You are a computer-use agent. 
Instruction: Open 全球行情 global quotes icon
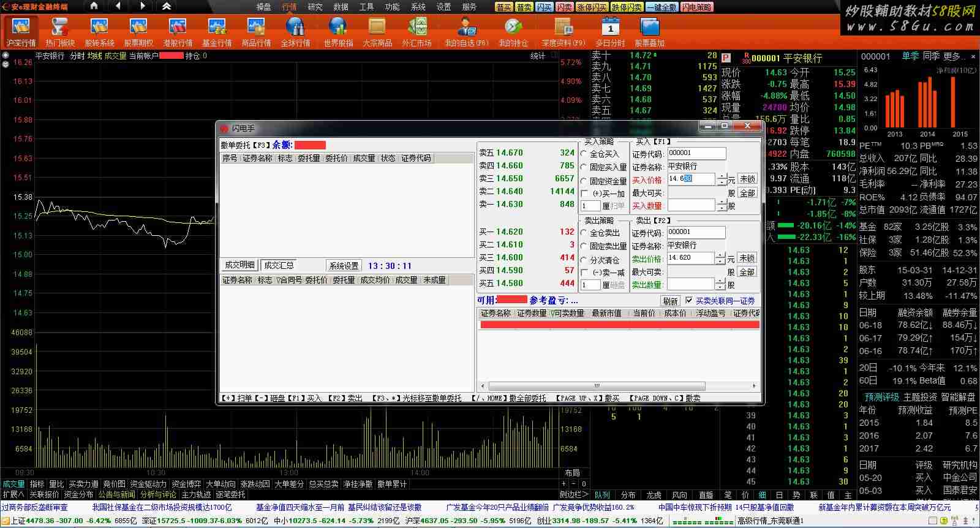point(295,32)
